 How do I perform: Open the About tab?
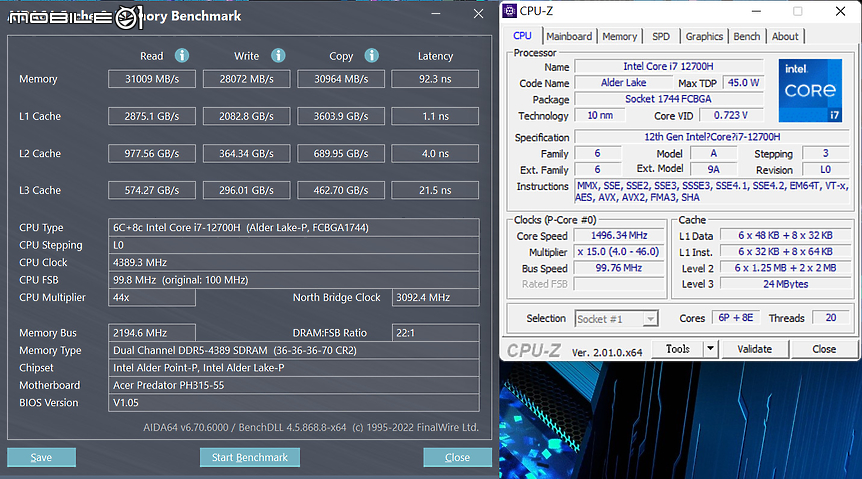pos(785,36)
